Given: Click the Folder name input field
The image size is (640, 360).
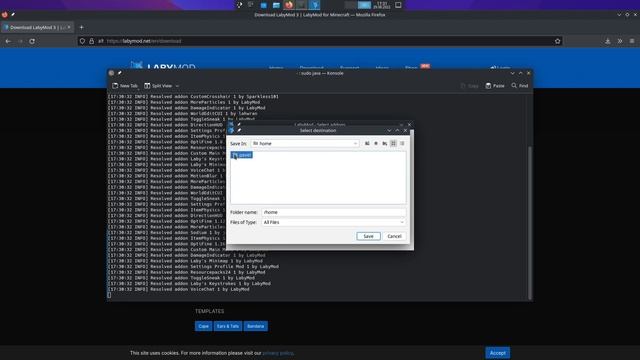Looking at the screenshot, I should tap(333, 212).
